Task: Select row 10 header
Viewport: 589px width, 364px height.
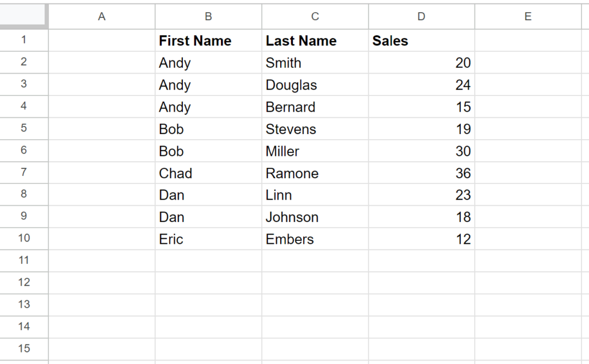Action: coord(24,239)
